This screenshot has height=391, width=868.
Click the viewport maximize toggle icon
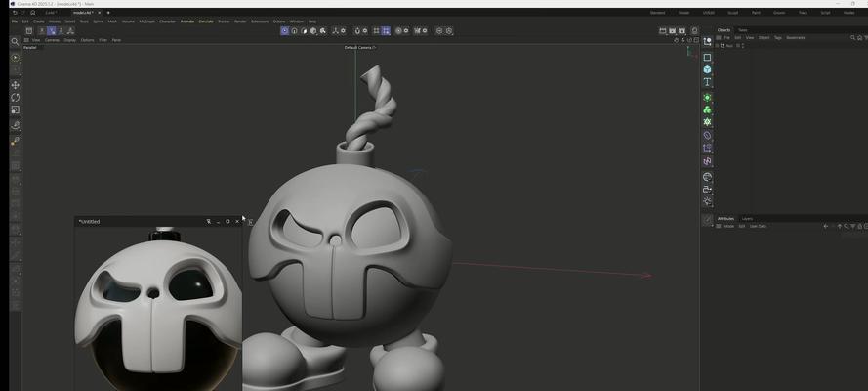tap(696, 40)
